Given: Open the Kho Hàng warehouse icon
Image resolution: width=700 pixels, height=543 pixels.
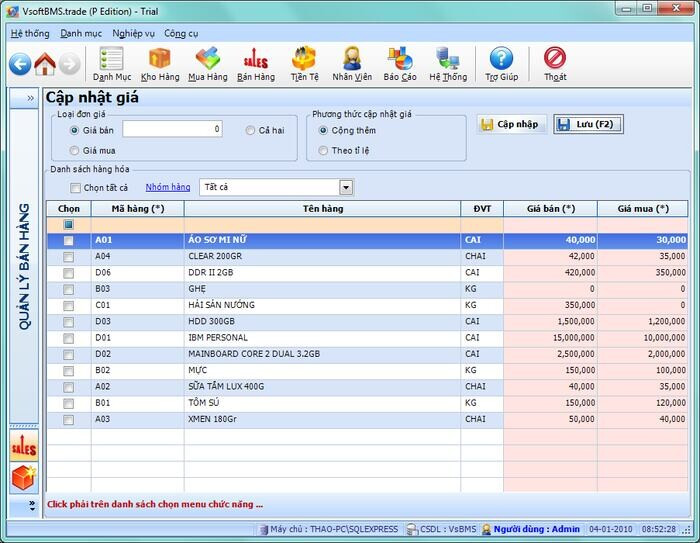Looking at the screenshot, I should 160,64.
